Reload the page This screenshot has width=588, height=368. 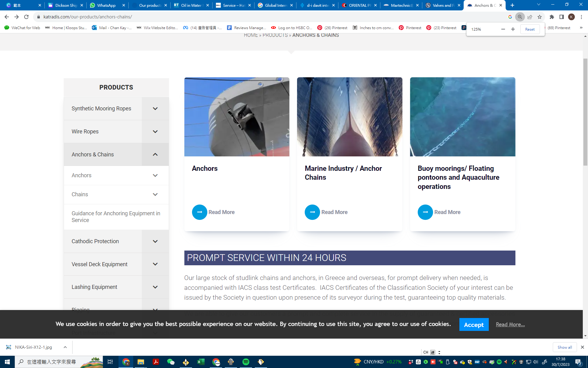[x=26, y=17]
